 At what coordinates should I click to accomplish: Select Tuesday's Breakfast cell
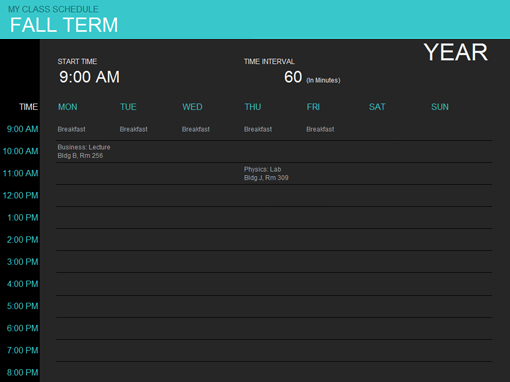click(134, 129)
